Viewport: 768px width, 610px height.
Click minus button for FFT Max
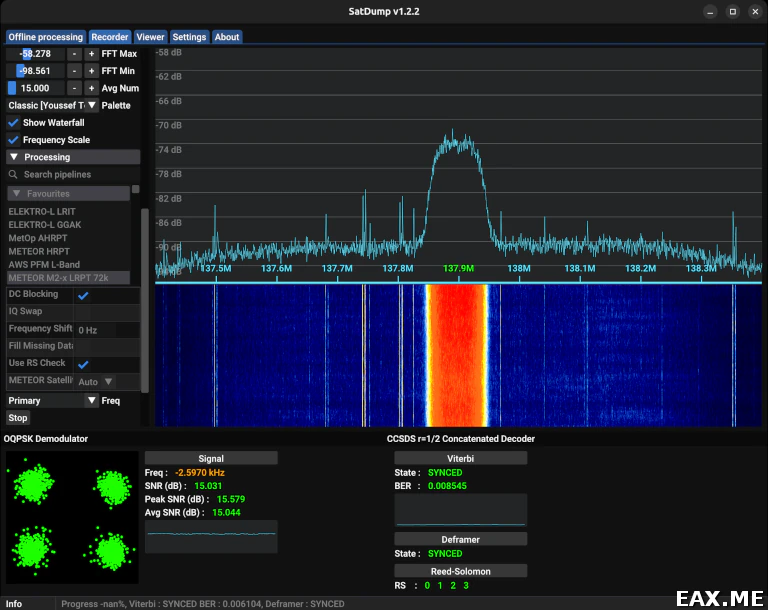[74, 54]
